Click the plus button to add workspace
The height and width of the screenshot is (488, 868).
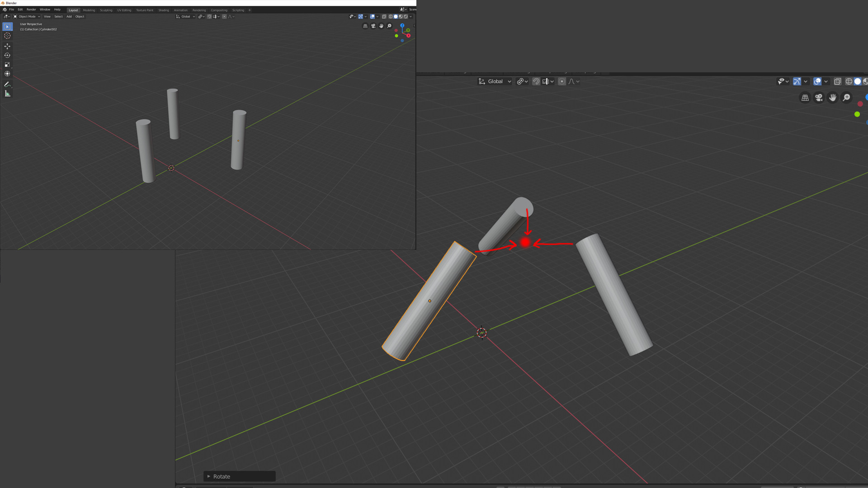click(250, 10)
